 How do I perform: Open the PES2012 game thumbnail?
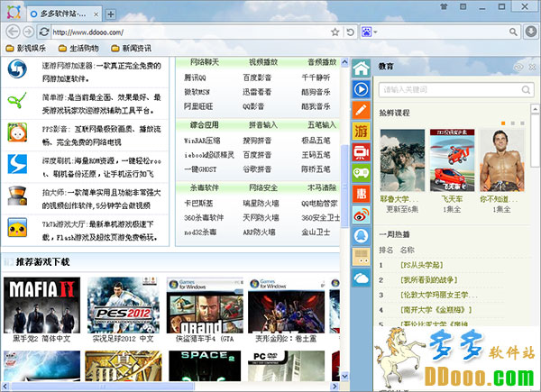pyautogui.click(x=124, y=305)
